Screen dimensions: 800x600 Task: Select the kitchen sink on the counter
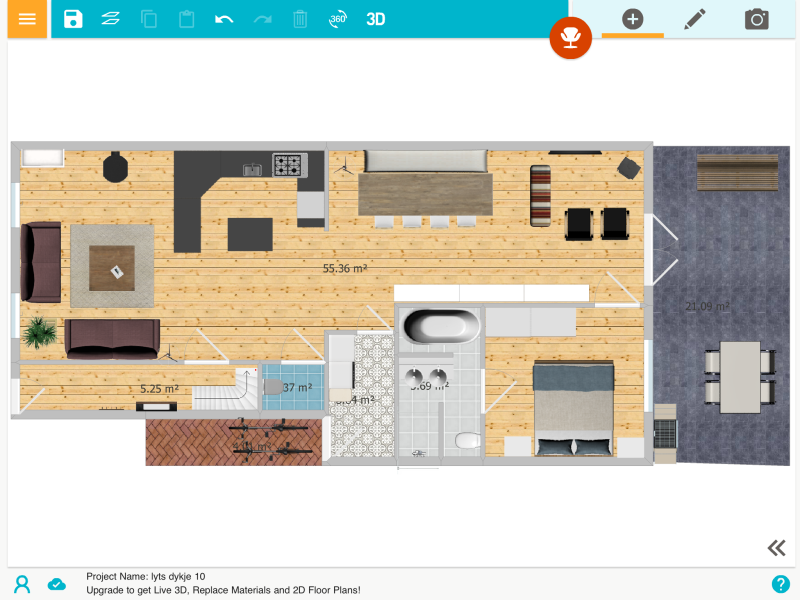click(252, 169)
